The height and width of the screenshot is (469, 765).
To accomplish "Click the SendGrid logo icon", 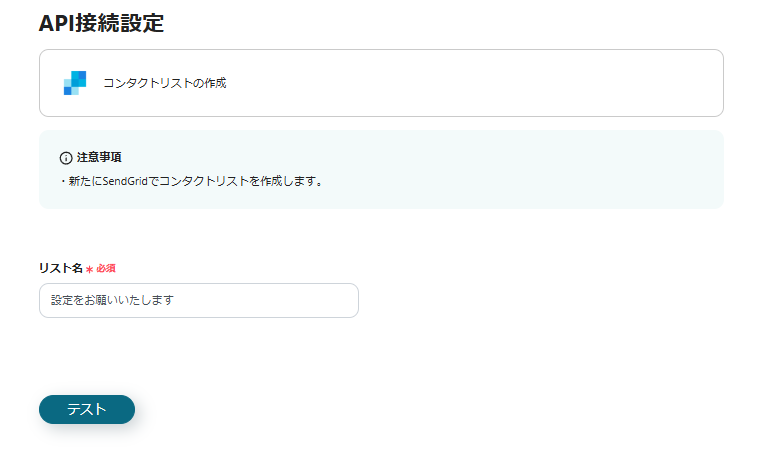I will pyautogui.click(x=75, y=83).
